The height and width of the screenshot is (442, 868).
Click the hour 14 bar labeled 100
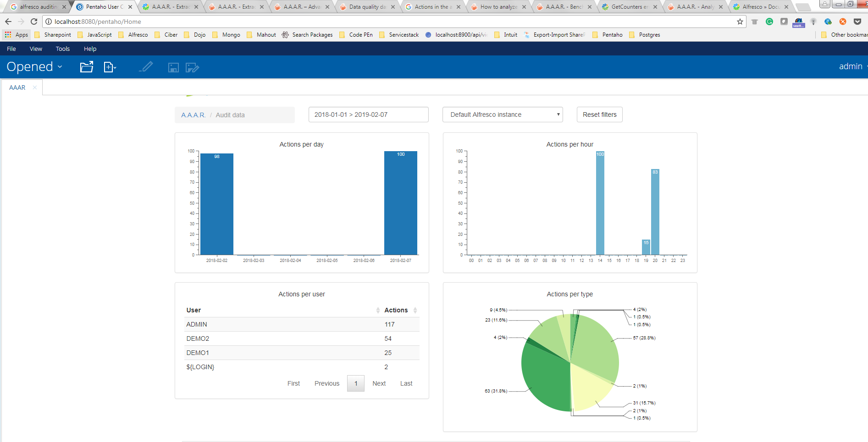point(600,203)
